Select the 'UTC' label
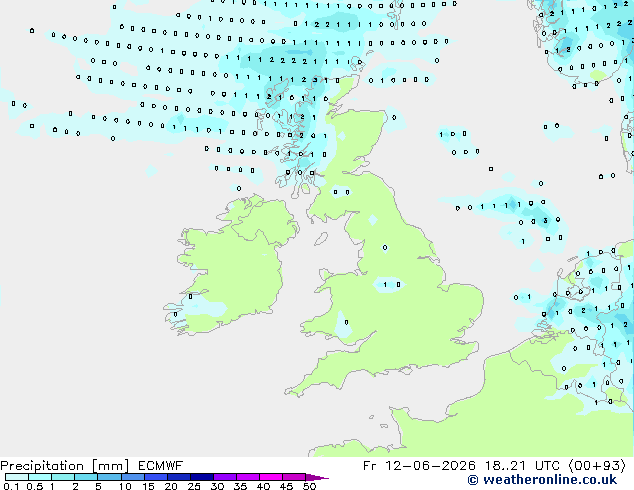 pyautogui.click(x=548, y=466)
